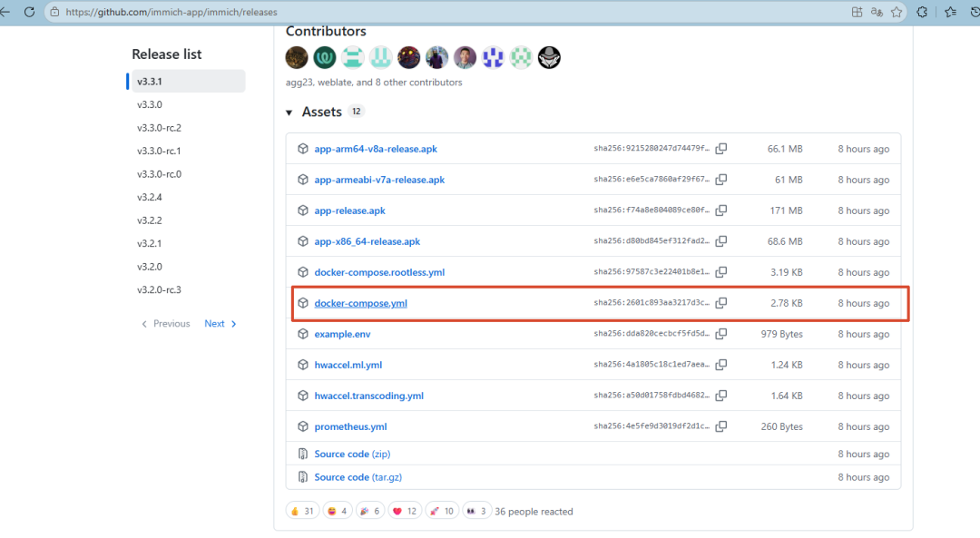Toggle the thumbs up reaction with 31
Viewport: 980px width, 538px height.
tap(302, 511)
